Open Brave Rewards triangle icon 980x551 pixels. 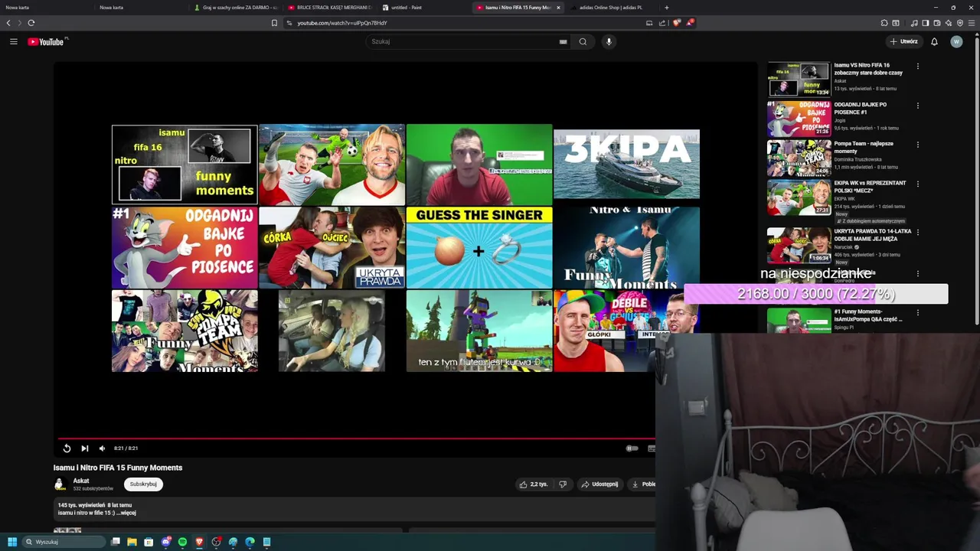pyautogui.click(x=690, y=23)
